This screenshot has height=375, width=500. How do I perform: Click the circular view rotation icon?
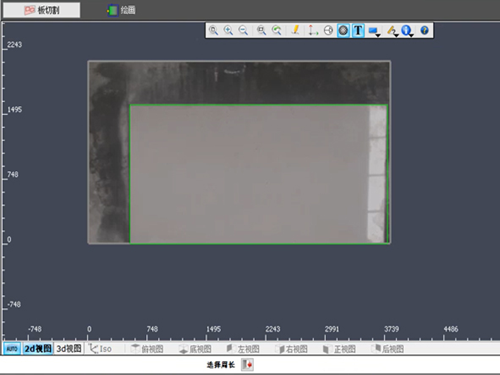click(x=328, y=31)
